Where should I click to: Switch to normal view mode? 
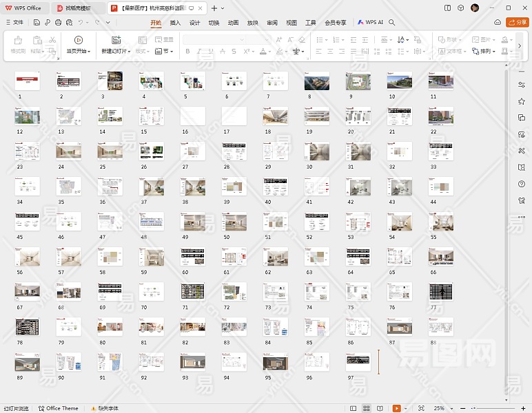355,408
